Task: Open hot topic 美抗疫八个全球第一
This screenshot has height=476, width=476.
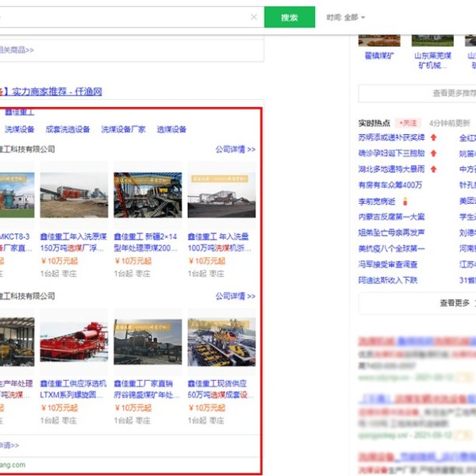Action: [x=391, y=248]
